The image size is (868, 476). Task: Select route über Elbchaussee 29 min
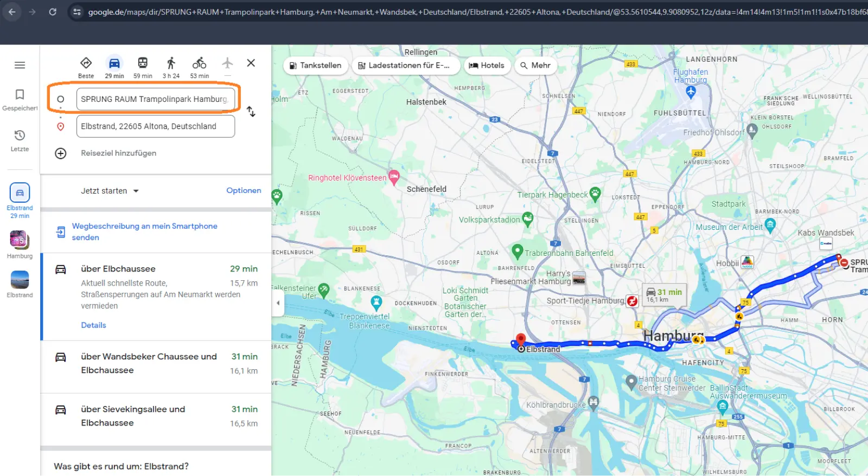156,297
